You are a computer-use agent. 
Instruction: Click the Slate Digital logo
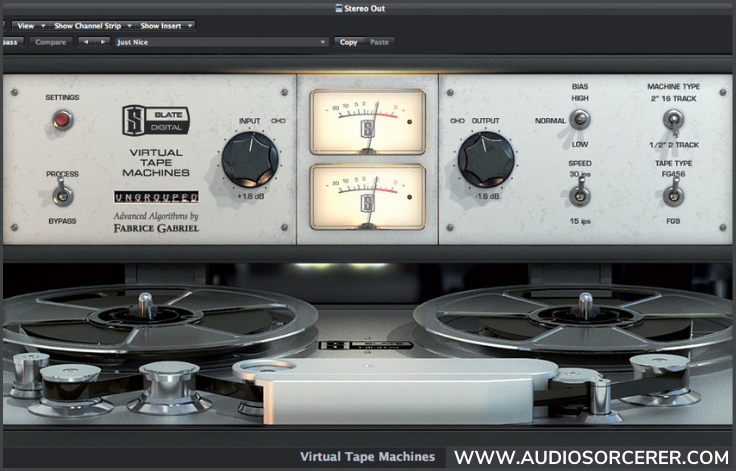click(156, 120)
